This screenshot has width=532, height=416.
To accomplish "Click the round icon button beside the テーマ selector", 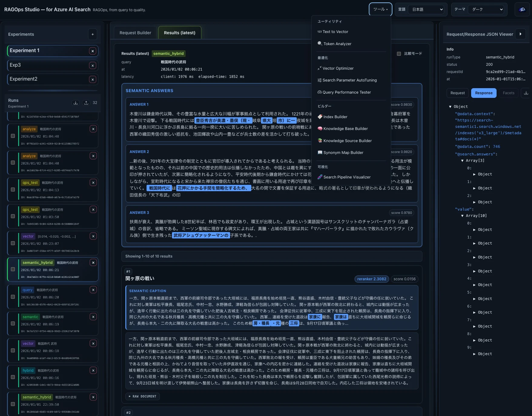I will coord(522,10).
